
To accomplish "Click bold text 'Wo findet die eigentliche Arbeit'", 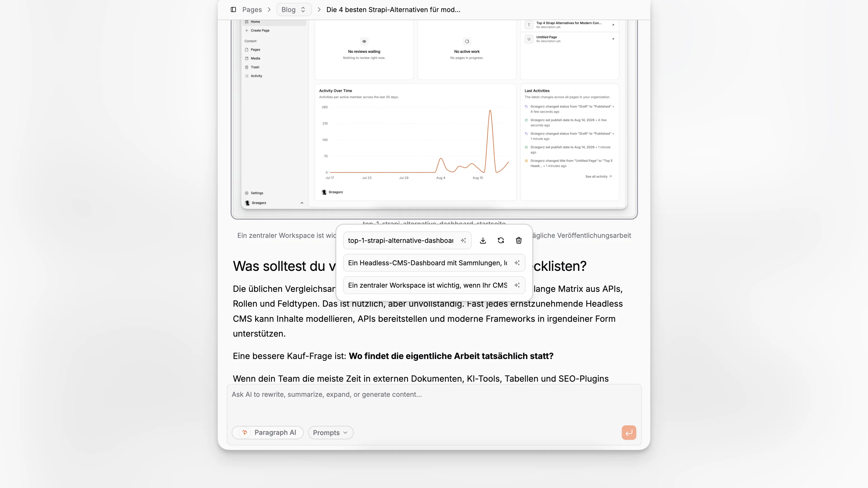I will tap(451, 356).
